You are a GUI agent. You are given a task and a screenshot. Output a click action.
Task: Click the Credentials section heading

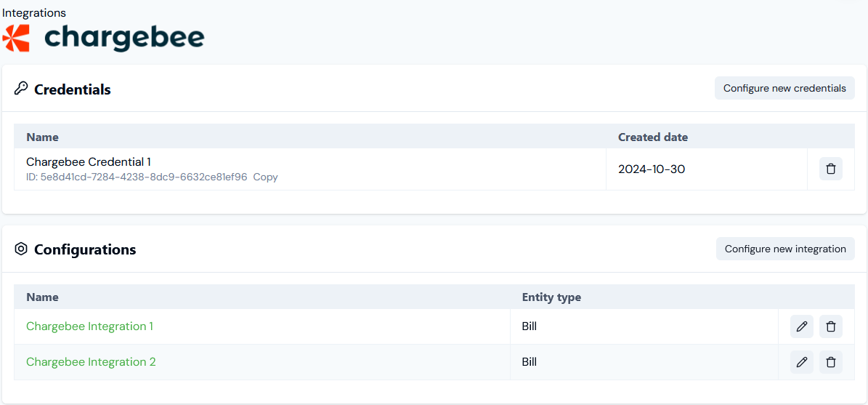click(73, 89)
